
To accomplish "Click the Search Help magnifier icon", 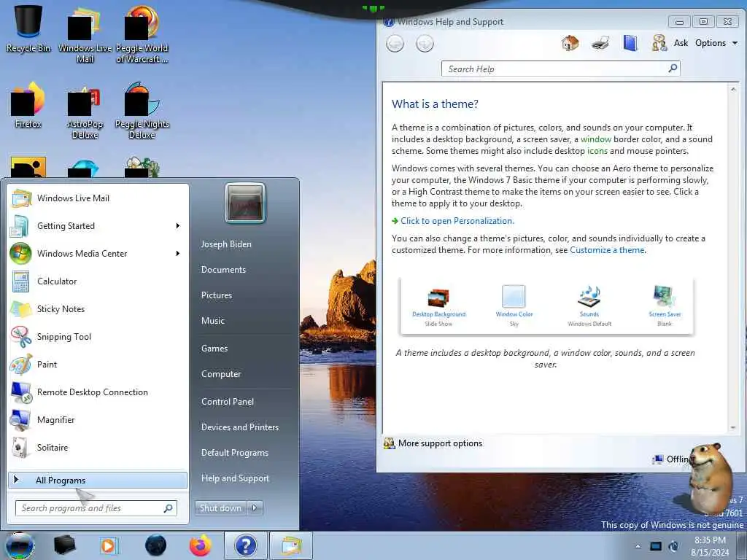I will pos(673,69).
